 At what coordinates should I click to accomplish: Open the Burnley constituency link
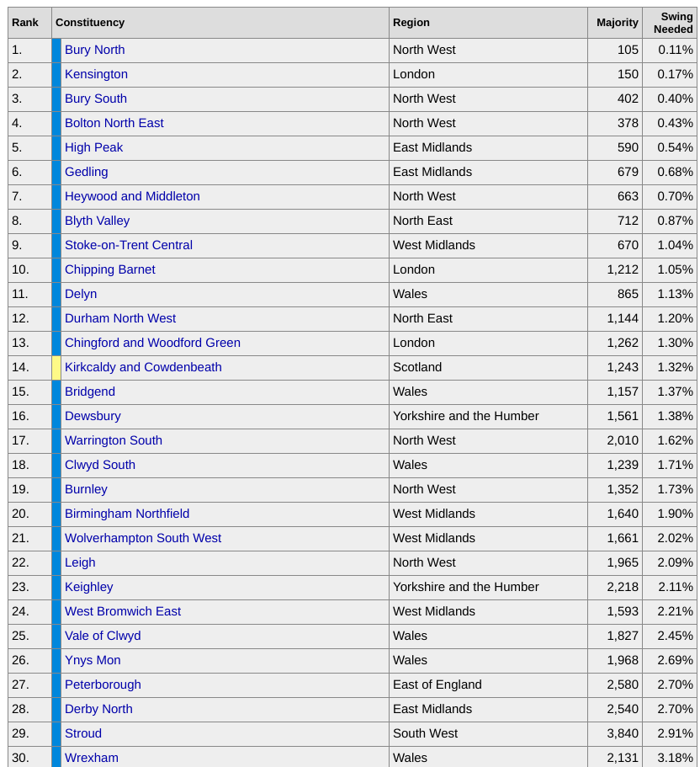click(86, 490)
